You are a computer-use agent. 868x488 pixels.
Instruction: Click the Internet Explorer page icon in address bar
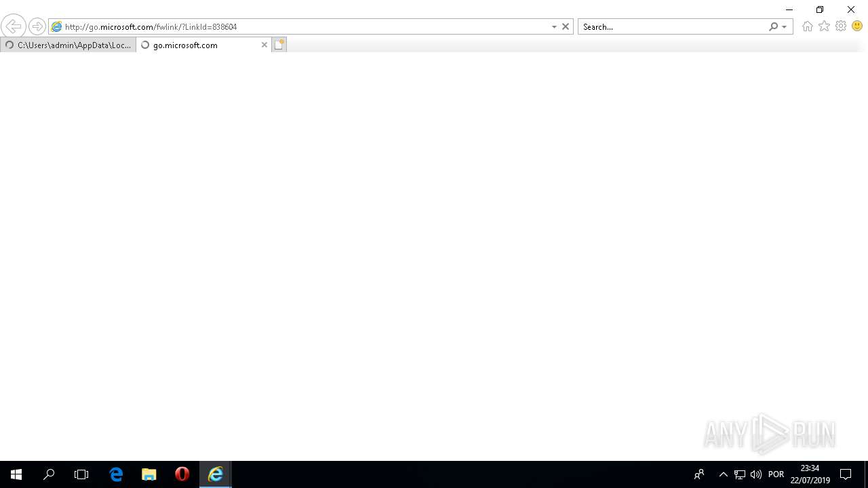[57, 26]
